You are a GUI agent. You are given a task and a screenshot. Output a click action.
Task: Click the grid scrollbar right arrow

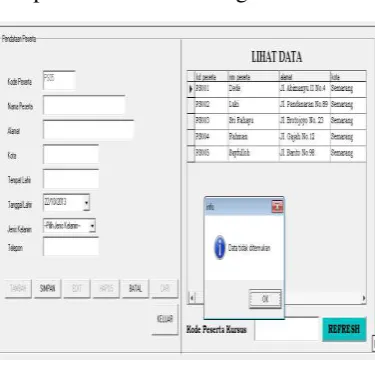(x=363, y=298)
